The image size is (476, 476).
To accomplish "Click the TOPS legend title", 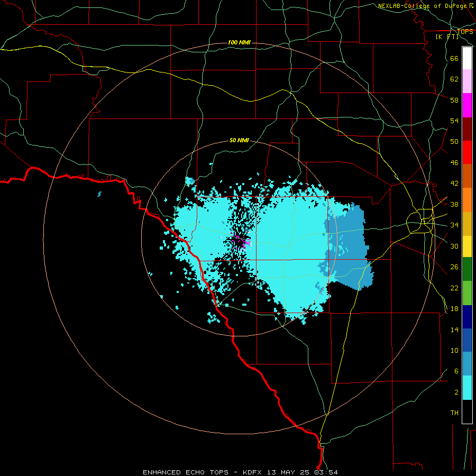I will tap(465, 32).
